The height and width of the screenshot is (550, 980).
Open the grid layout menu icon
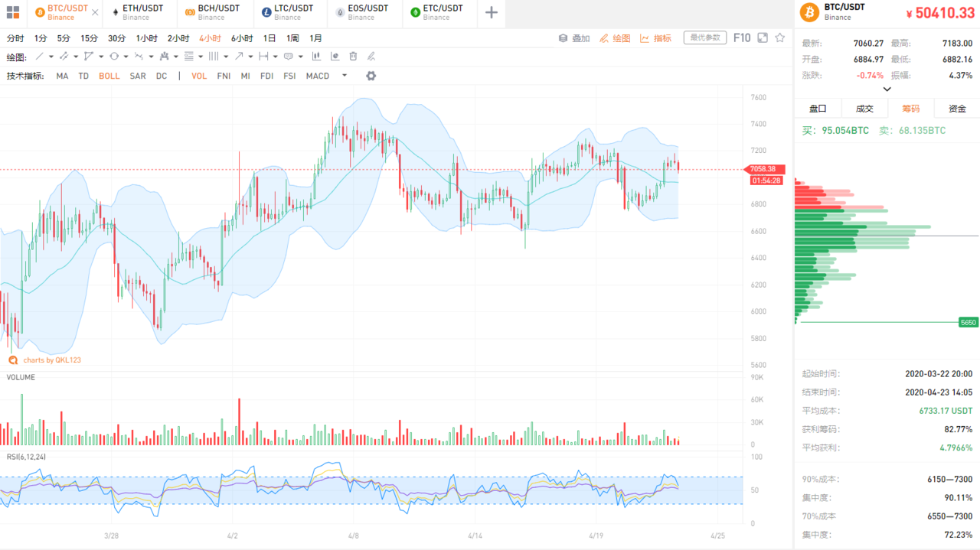point(13,12)
